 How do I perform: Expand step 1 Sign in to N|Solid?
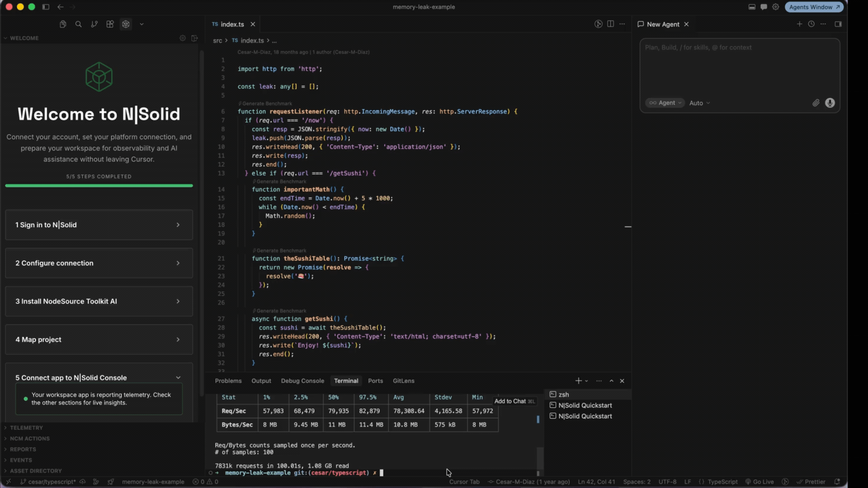coord(99,225)
